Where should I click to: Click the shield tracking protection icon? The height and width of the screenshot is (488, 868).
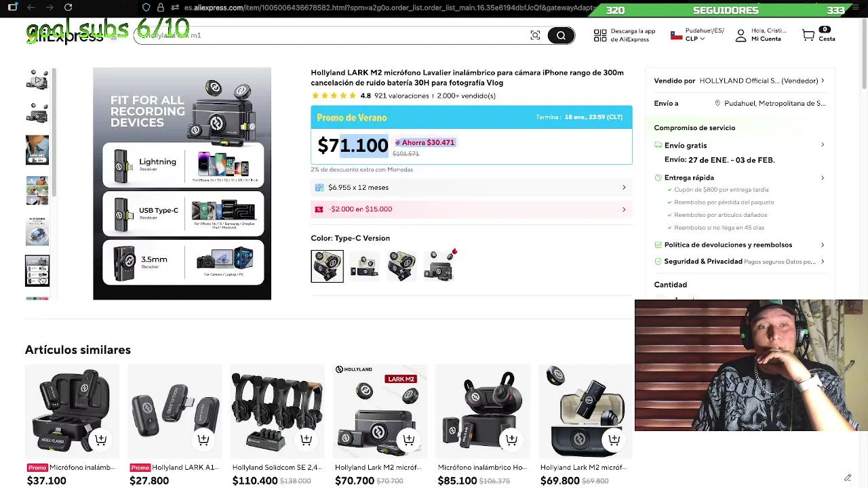click(x=146, y=7)
